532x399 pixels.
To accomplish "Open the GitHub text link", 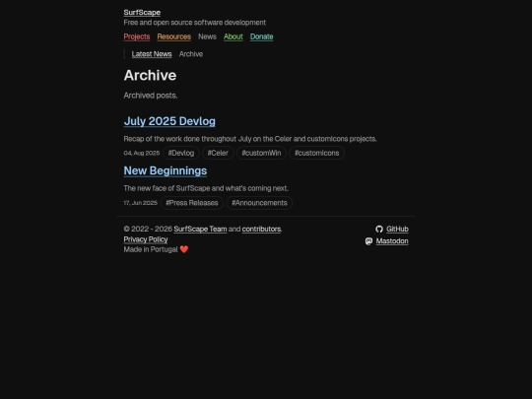I will [397, 229].
